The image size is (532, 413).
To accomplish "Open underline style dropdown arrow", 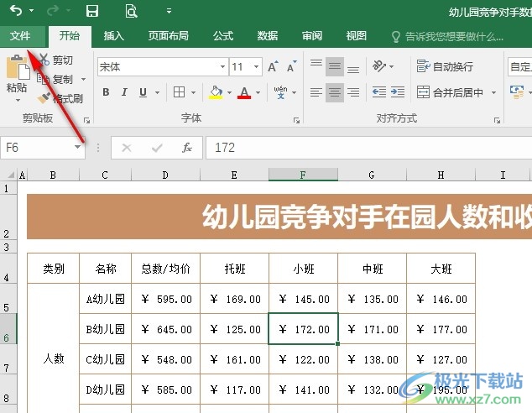I will [x=158, y=92].
